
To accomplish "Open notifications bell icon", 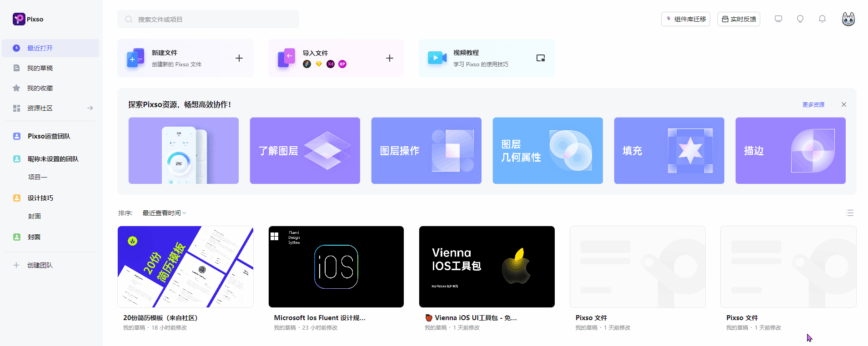I will 822,19.
